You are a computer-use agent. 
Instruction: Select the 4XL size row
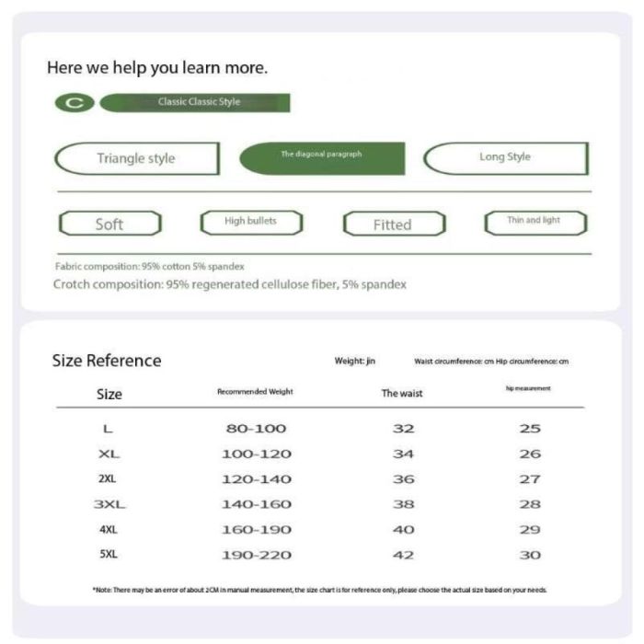(x=109, y=530)
